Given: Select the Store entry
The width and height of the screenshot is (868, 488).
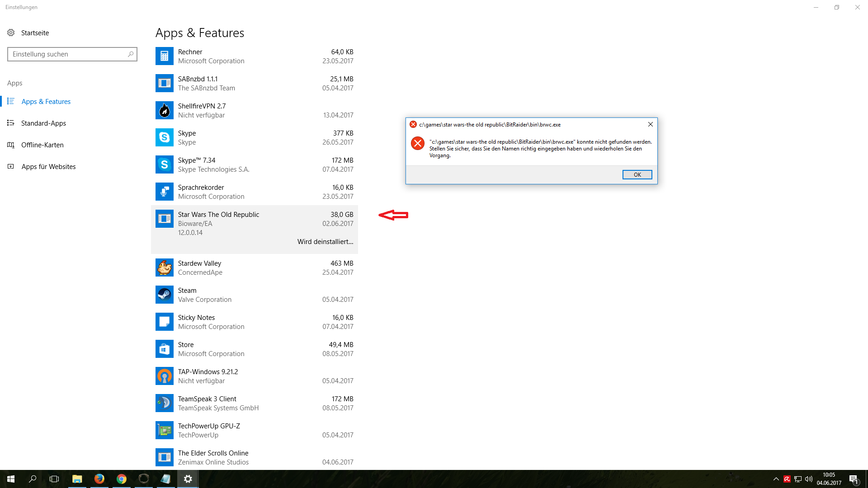Looking at the screenshot, I should [x=255, y=349].
